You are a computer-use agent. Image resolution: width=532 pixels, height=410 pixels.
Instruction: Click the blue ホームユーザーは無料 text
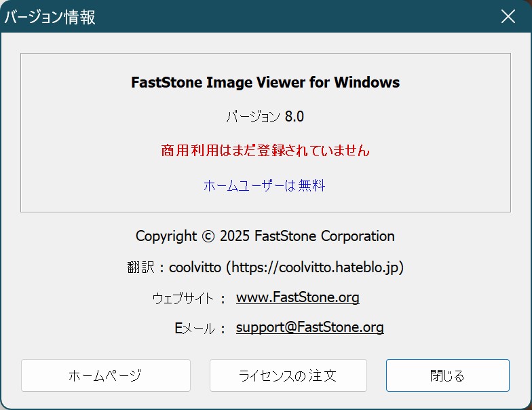[265, 186]
